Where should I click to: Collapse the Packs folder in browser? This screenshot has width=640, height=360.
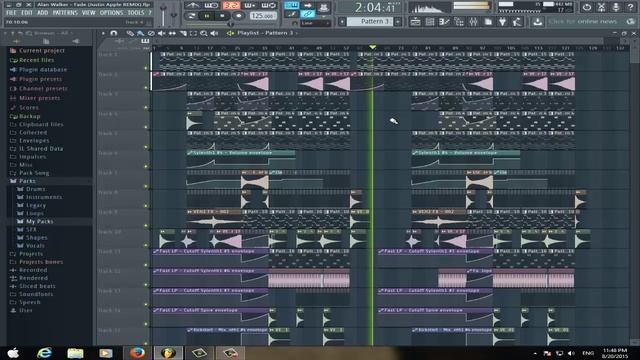[x=27, y=181]
